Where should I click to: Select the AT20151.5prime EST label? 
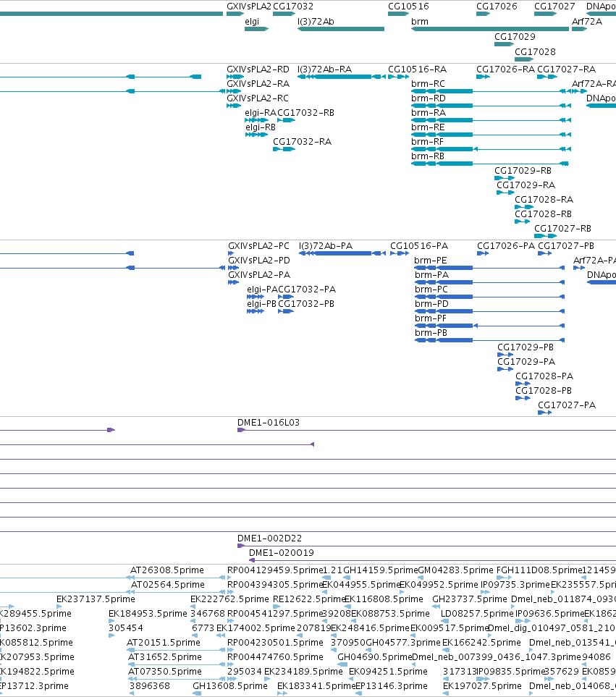(164, 643)
